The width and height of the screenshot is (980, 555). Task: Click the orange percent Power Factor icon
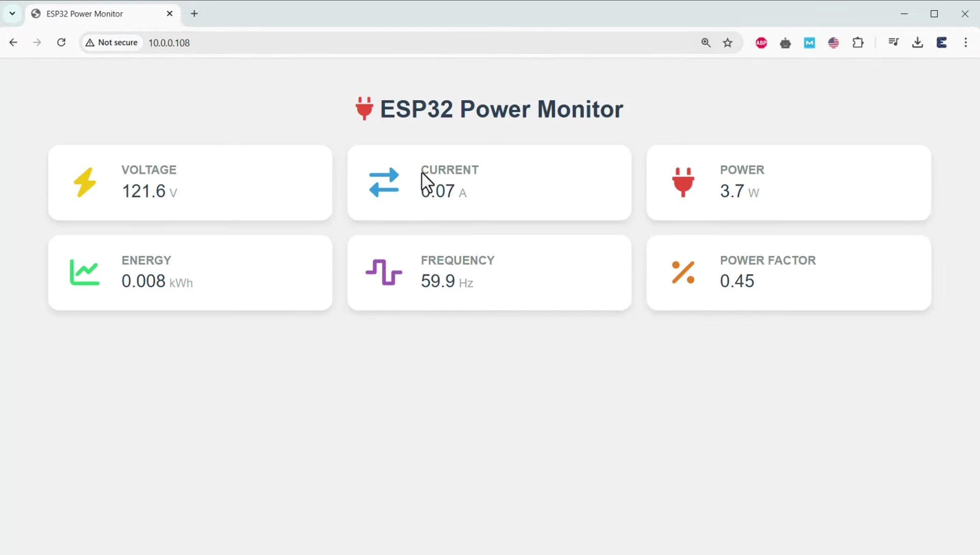click(683, 272)
